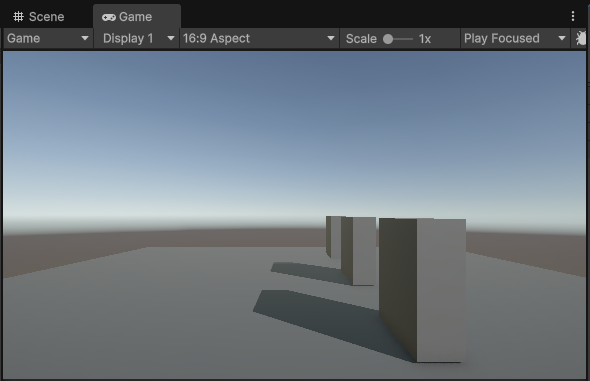Image resolution: width=590 pixels, height=381 pixels.
Task: Open the three-dot panel options menu
Action: (x=573, y=16)
